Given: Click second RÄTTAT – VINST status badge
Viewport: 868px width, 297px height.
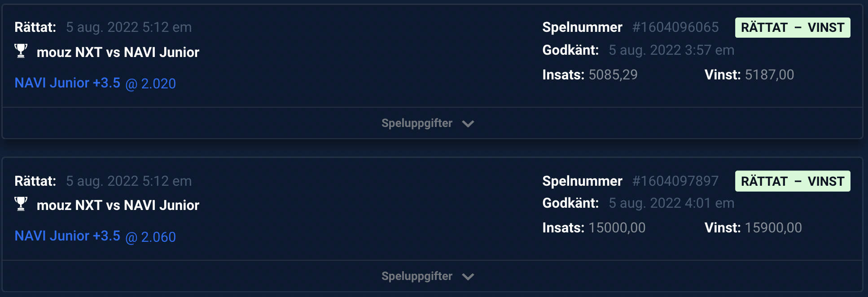Looking at the screenshot, I should (792, 181).
